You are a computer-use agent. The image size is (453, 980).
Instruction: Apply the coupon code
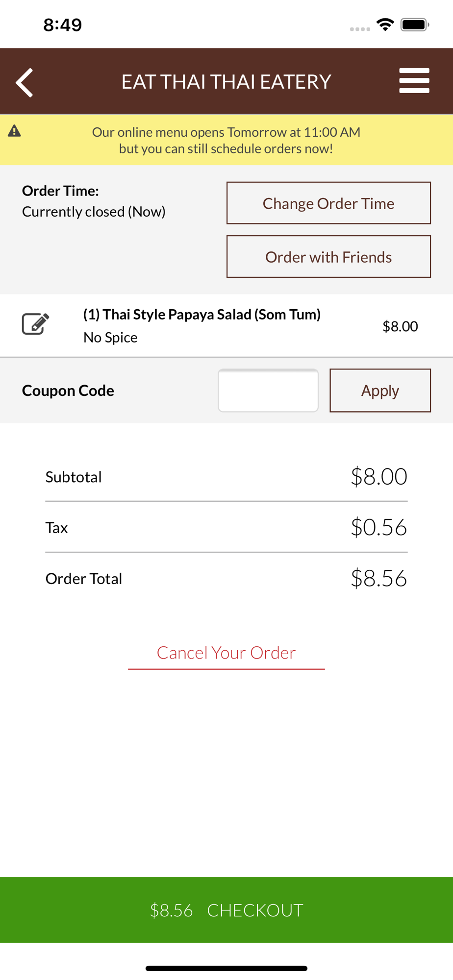click(380, 391)
